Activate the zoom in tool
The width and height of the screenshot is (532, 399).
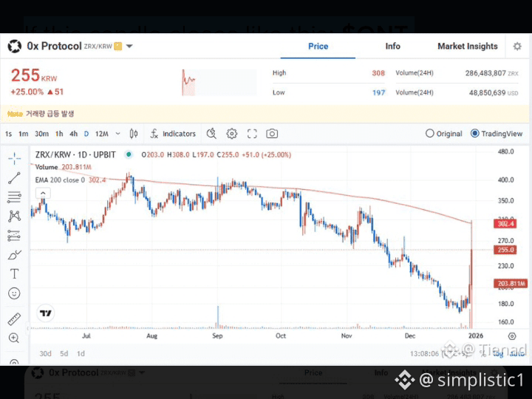[14, 338]
